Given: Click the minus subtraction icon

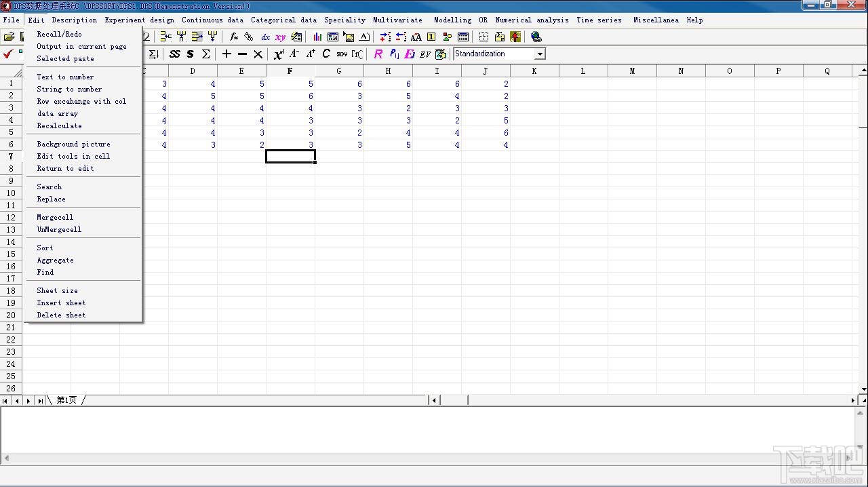Looking at the screenshot, I should point(242,54).
